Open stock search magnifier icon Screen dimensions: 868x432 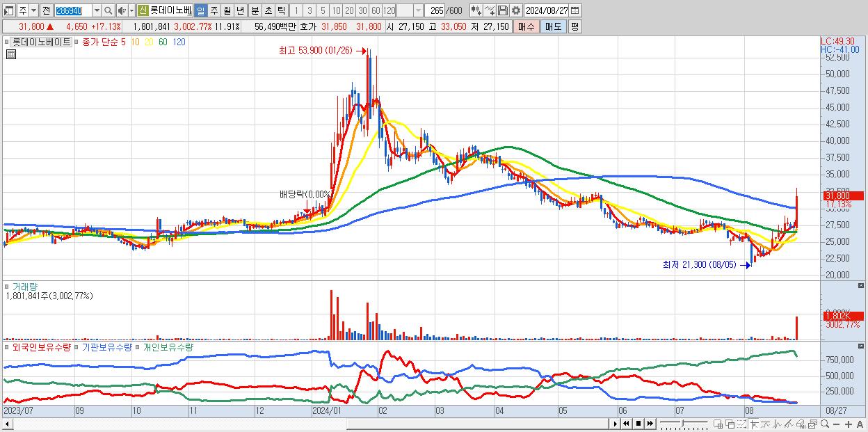(x=108, y=10)
